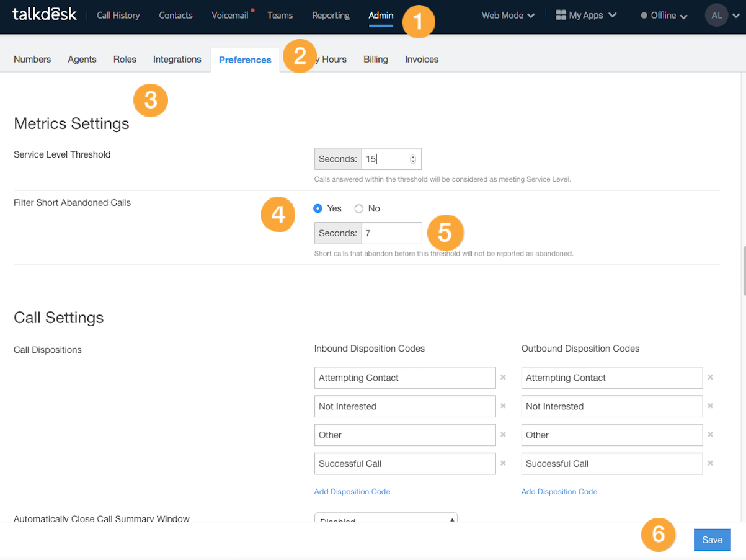
Task: Select No for Filter Short Abandoned Calls
Action: pos(358,208)
